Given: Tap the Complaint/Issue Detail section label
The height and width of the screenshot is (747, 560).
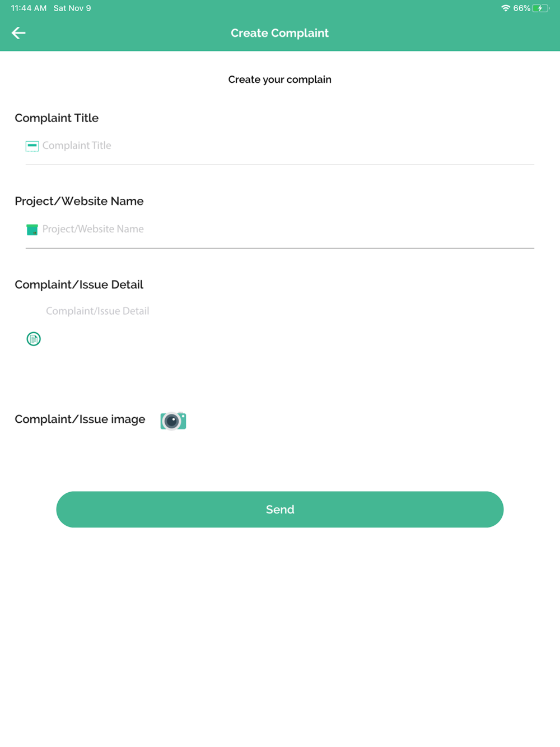Looking at the screenshot, I should point(79,284).
